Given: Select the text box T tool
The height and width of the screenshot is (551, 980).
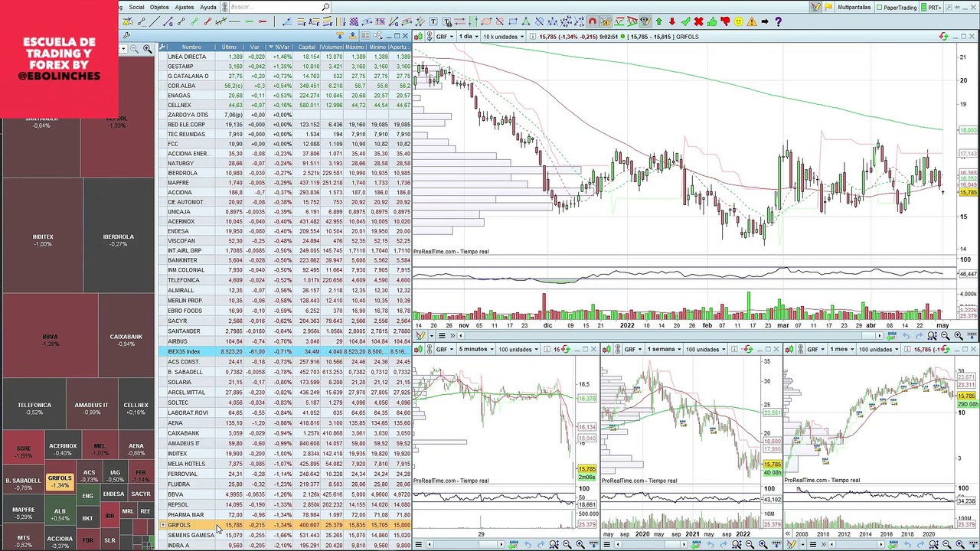Looking at the screenshot, I should tap(433, 21).
